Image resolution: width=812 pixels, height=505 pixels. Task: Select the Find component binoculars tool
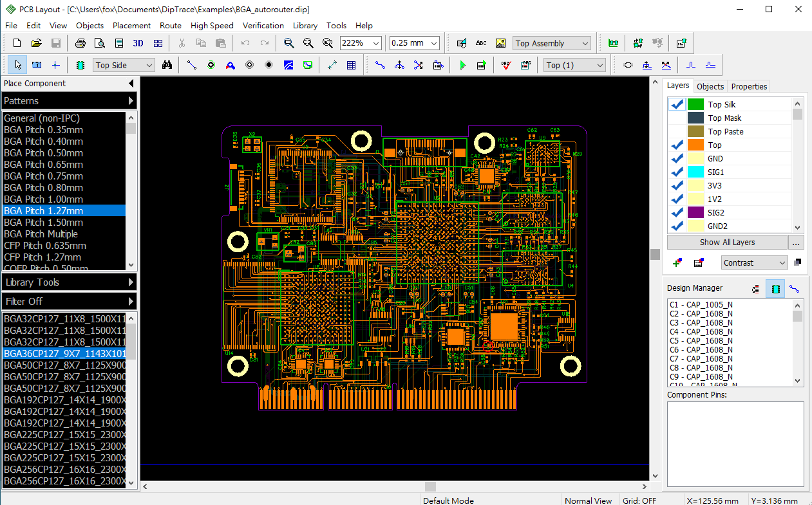[166, 64]
